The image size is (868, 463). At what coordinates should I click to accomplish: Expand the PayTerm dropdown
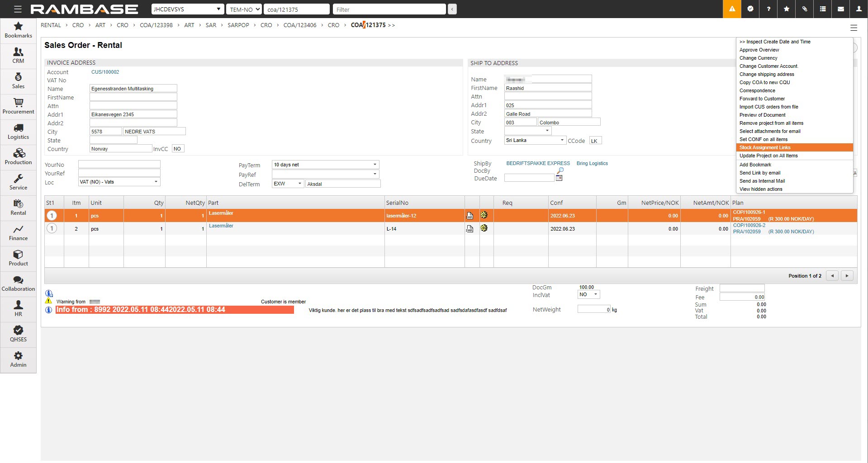[375, 165]
